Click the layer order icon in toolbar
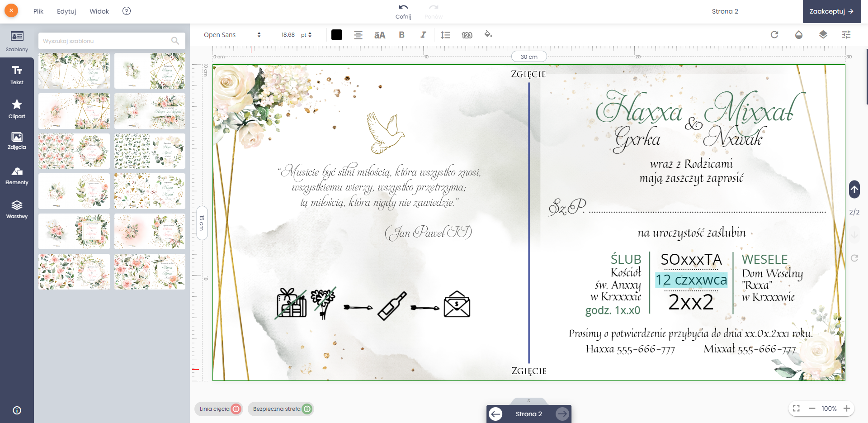The height and width of the screenshot is (423, 868). click(x=823, y=34)
